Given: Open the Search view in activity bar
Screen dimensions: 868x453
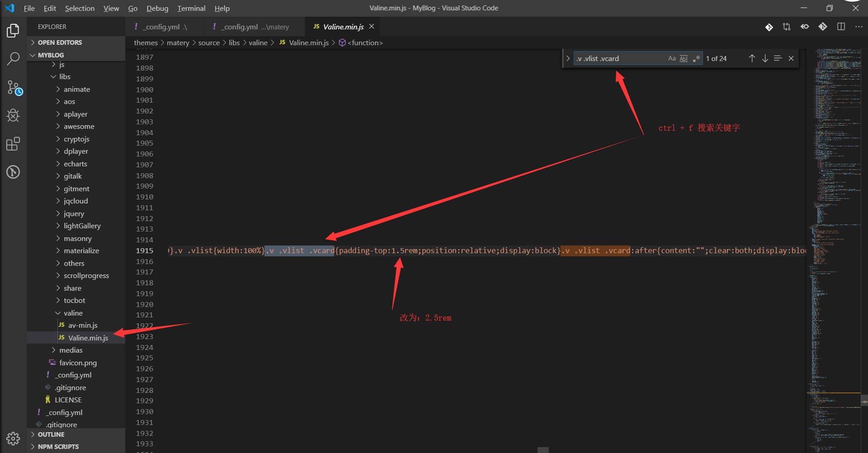Looking at the screenshot, I should point(13,58).
